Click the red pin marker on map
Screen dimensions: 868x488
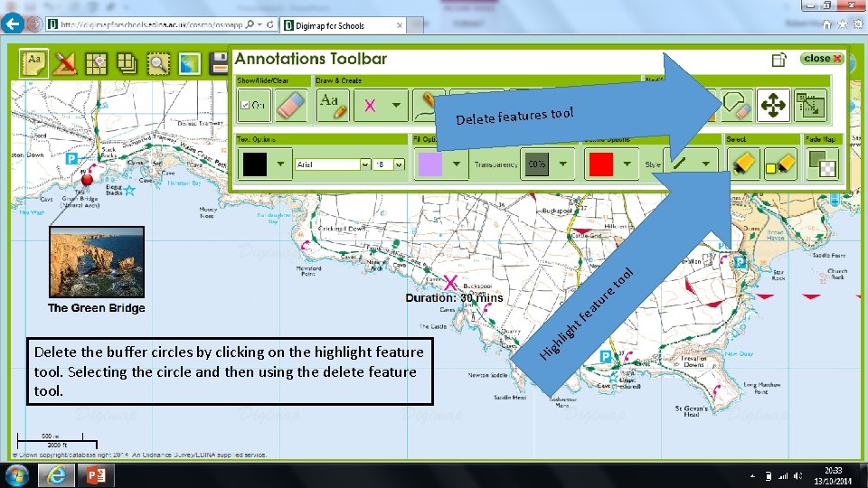(x=87, y=179)
